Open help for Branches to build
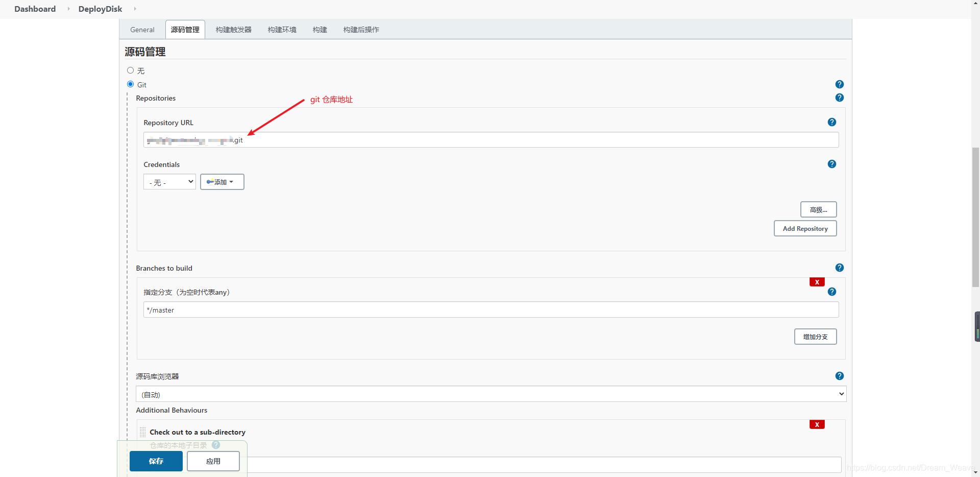The image size is (980, 477). pyautogui.click(x=840, y=268)
